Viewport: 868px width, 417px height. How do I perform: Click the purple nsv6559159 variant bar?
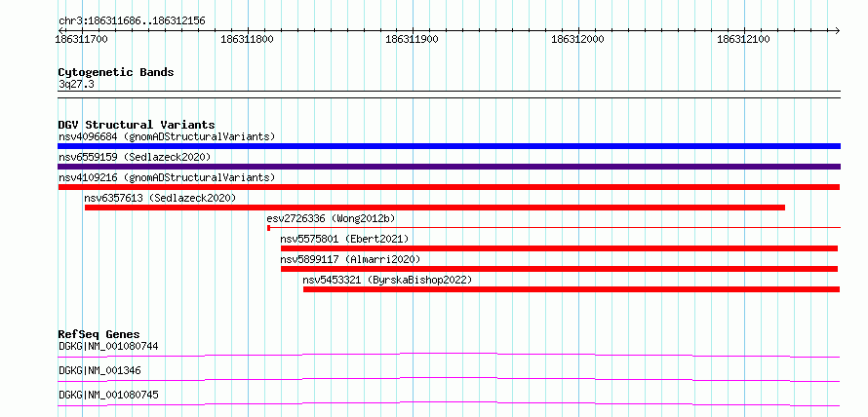coord(449,167)
